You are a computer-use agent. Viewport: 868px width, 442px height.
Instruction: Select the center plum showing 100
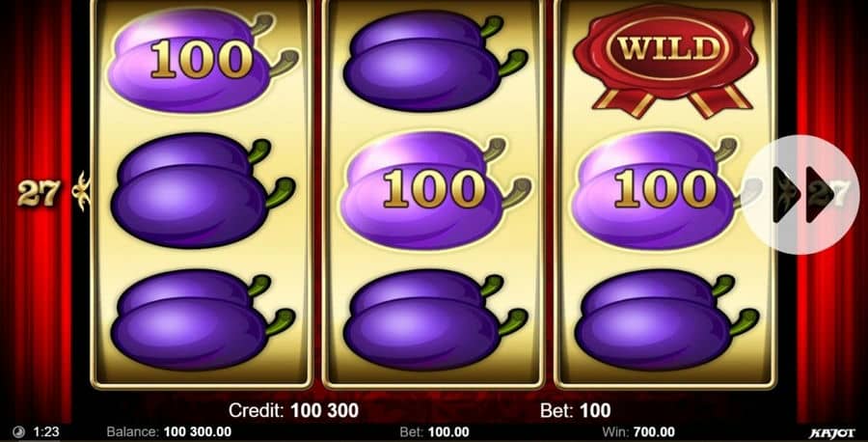435,190
